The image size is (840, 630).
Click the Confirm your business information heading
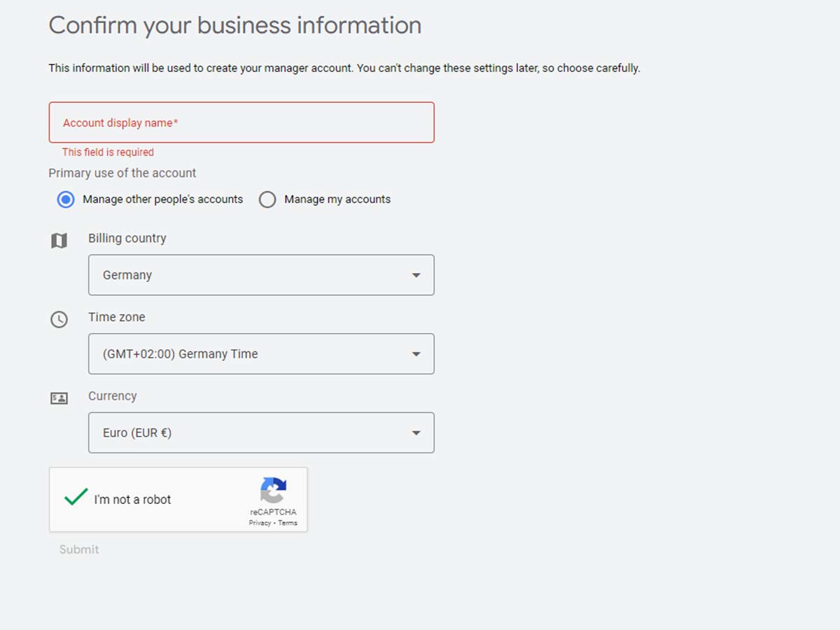(x=234, y=25)
